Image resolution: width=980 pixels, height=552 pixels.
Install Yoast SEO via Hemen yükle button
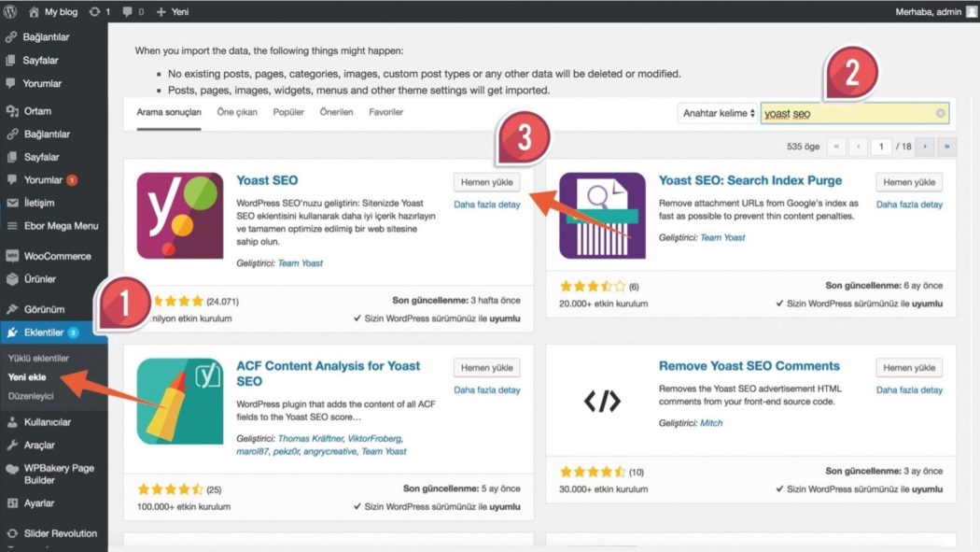(487, 182)
